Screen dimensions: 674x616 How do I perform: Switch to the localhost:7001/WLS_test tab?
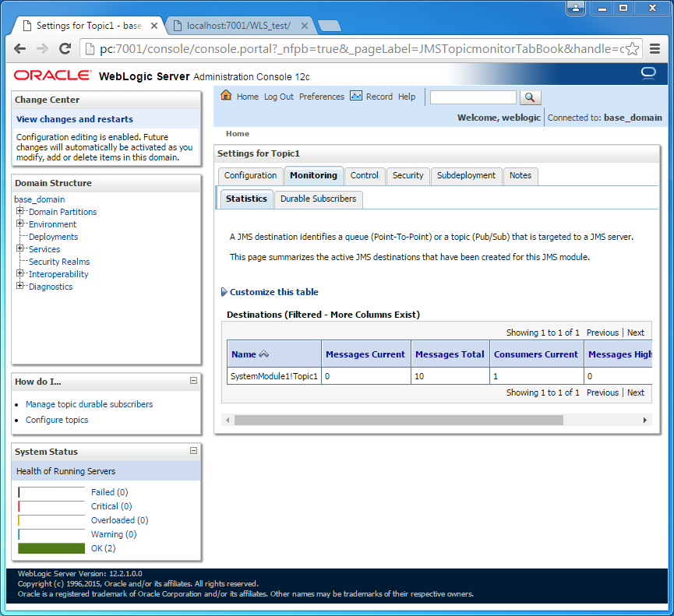(239, 26)
